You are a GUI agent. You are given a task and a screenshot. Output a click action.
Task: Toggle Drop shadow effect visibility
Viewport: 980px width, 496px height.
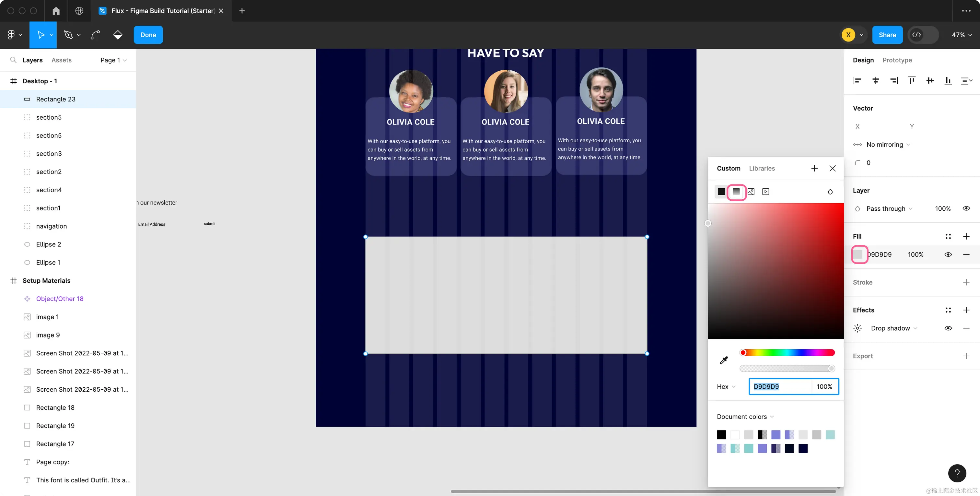pos(948,328)
